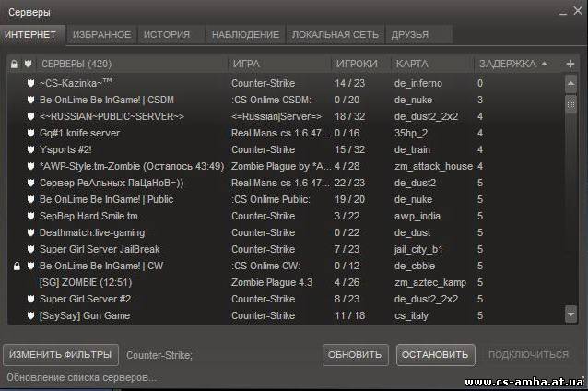588x391 pixels.
Task: Select the [SG] ZOMBIE (12:51) server
Action: 285,282
